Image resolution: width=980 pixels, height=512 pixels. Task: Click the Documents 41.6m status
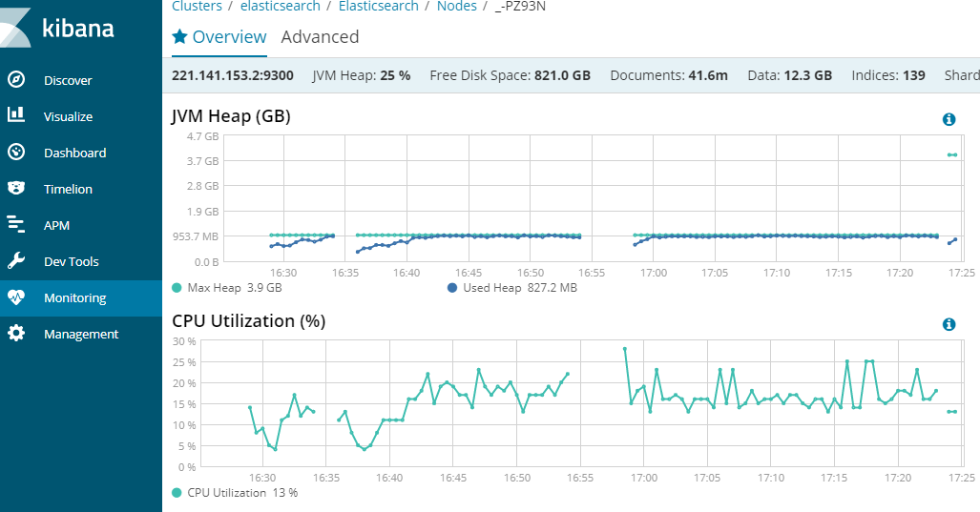pos(669,75)
